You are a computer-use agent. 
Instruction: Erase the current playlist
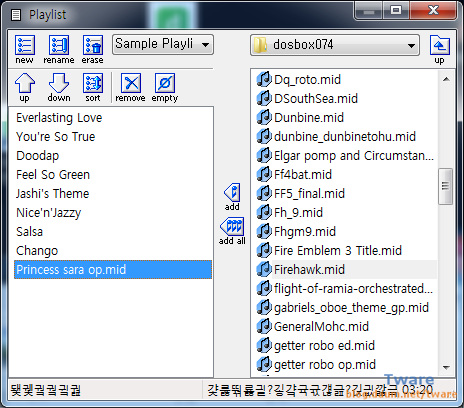coord(92,49)
